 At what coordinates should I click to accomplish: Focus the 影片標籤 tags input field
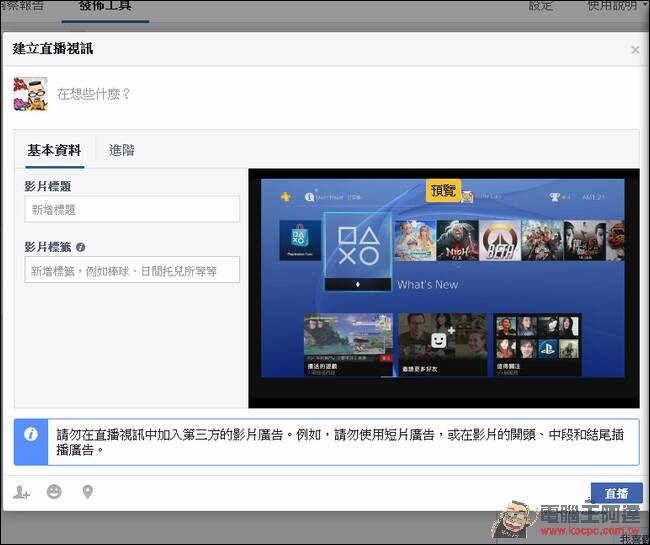[132, 270]
